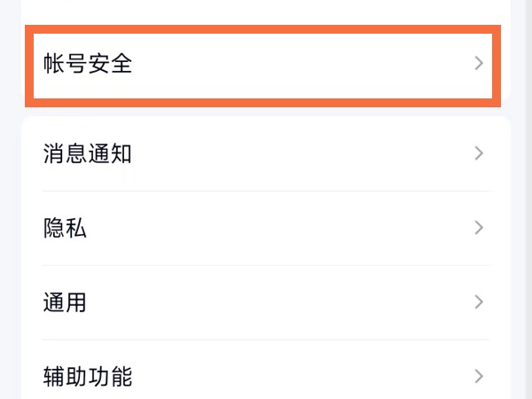The width and height of the screenshot is (532, 399).
Task: Click the orange highlight border around 帐号安全
Action: click(266, 28)
